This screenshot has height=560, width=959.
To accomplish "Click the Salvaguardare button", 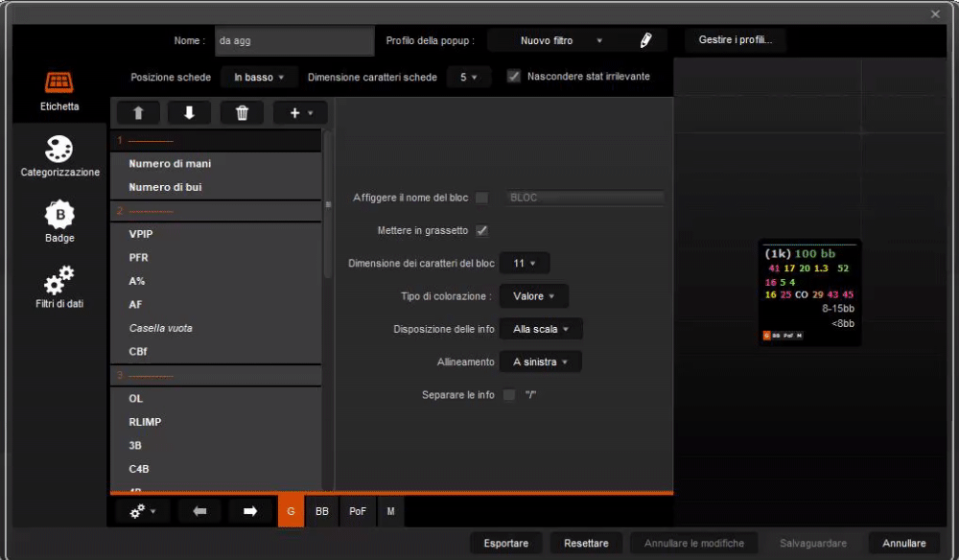I will pos(813,543).
